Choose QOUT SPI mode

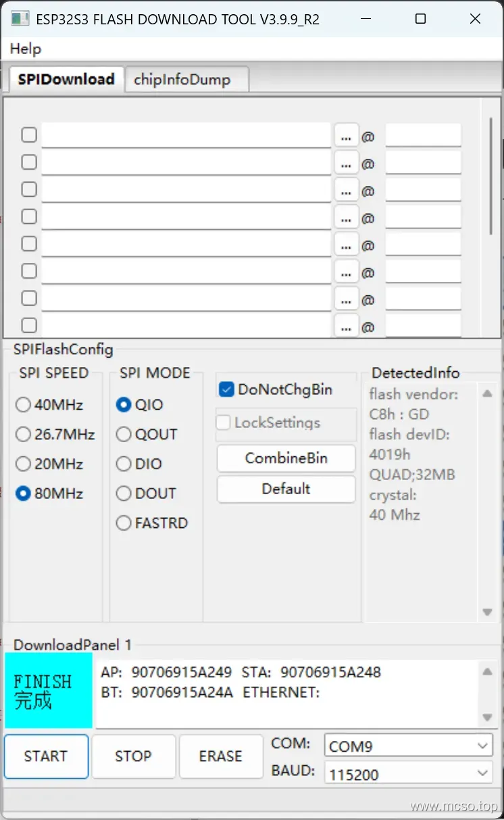pyautogui.click(x=147, y=434)
